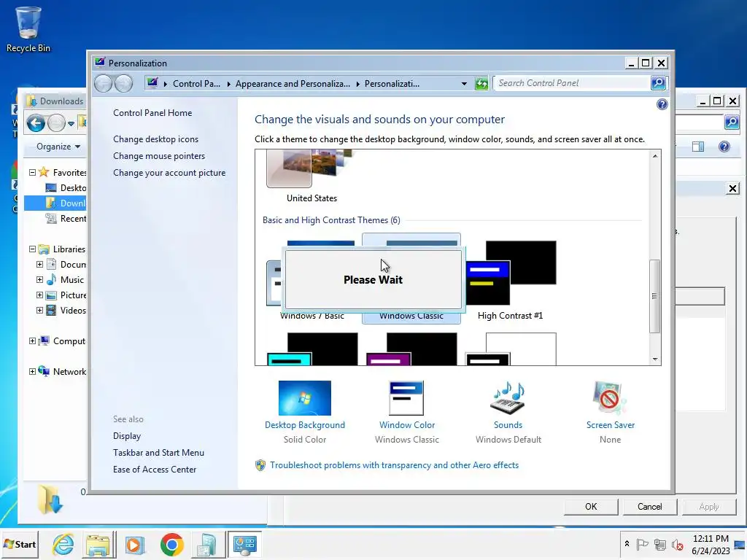
Task: Open the address bar history dropdown arrow
Action: tap(463, 84)
